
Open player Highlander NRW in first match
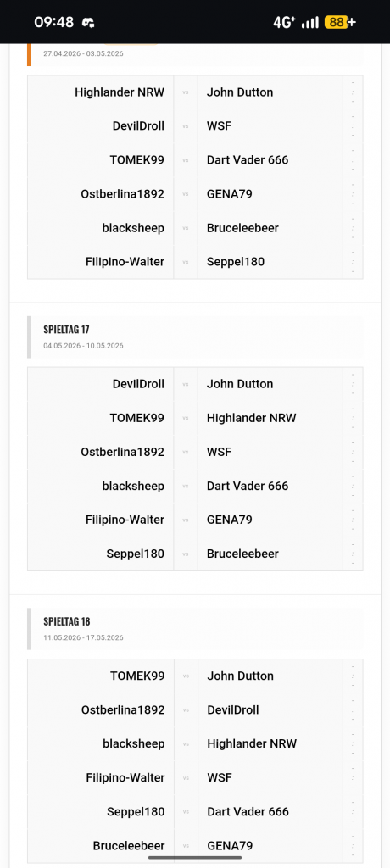pos(120,92)
